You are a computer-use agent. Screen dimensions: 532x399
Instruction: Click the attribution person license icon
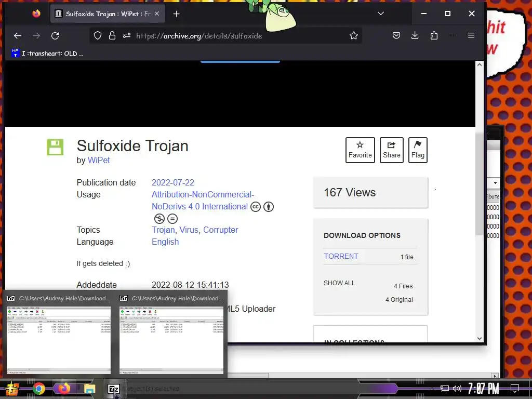click(269, 207)
